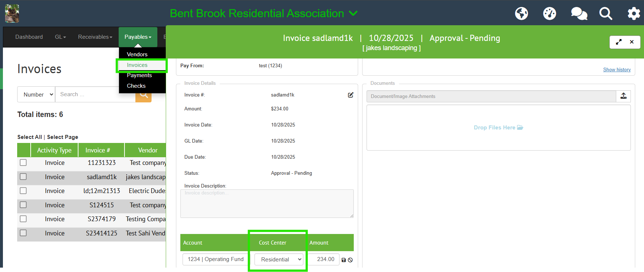Expand the Bent Brook association switcher
This screenshot has width=644, height=272.
[353, 14]
